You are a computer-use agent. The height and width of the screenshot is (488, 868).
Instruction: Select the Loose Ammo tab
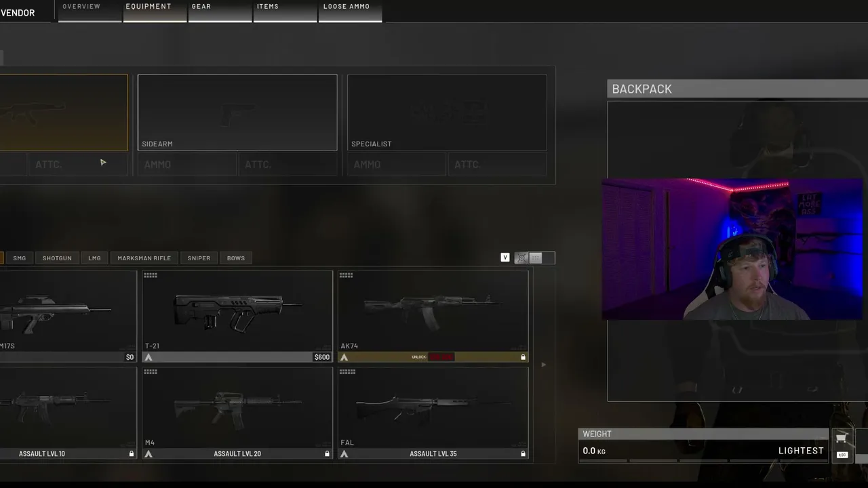tap(350, 11)
